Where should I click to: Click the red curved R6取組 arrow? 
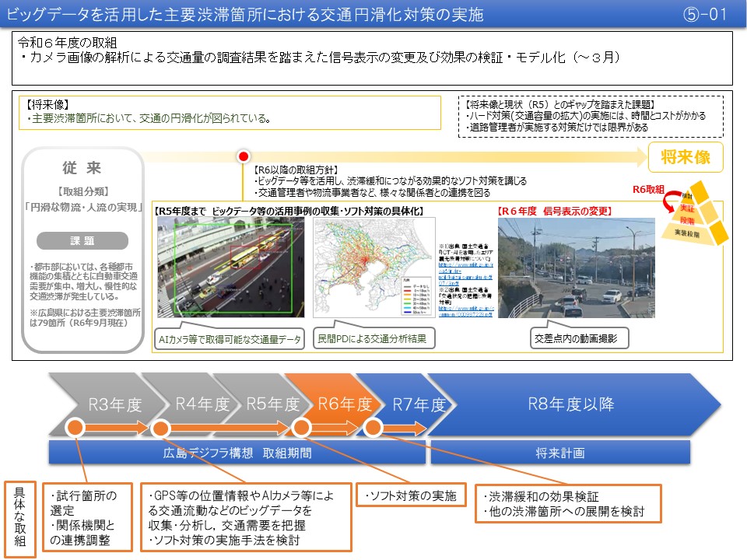(669, 204)
